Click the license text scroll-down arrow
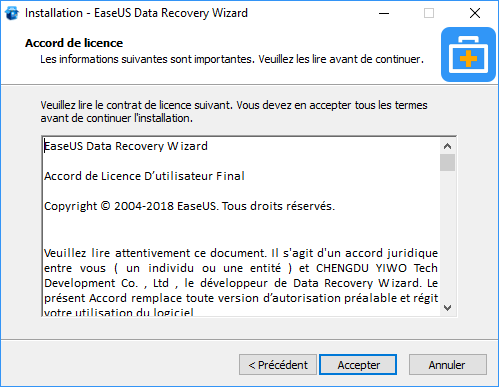 pyautogui.click(x=447, y=308)
